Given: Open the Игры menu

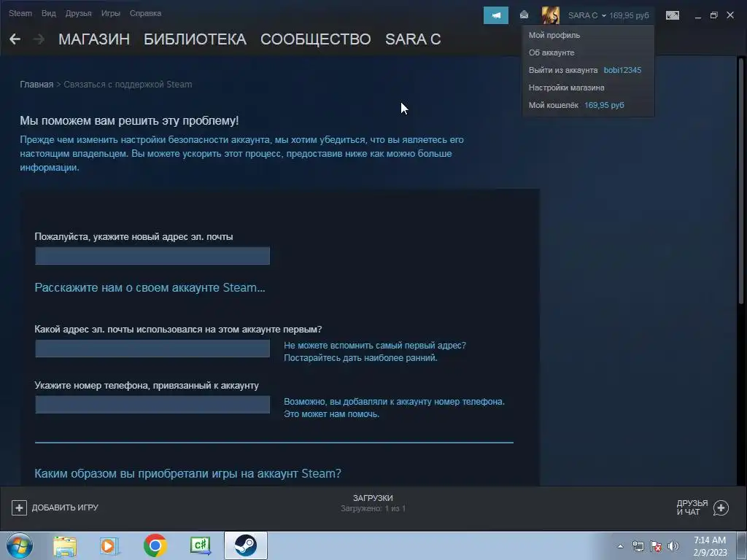Looking at the screenshot, I should pyautogui.click(x=111, y=13).
